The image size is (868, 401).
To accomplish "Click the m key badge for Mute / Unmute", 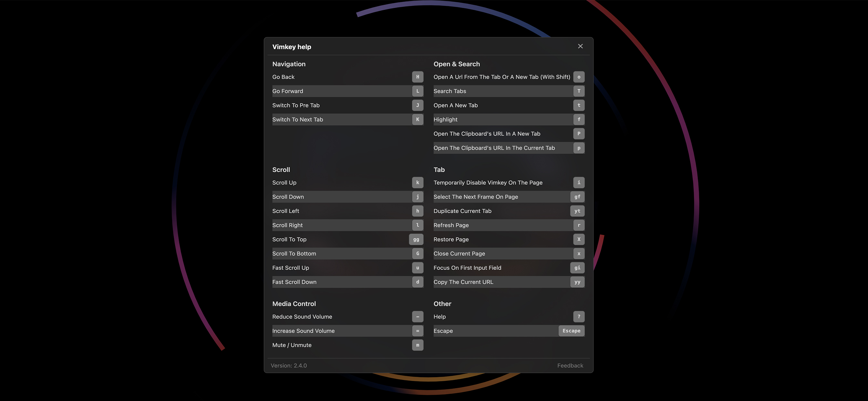I will (418, 345).
